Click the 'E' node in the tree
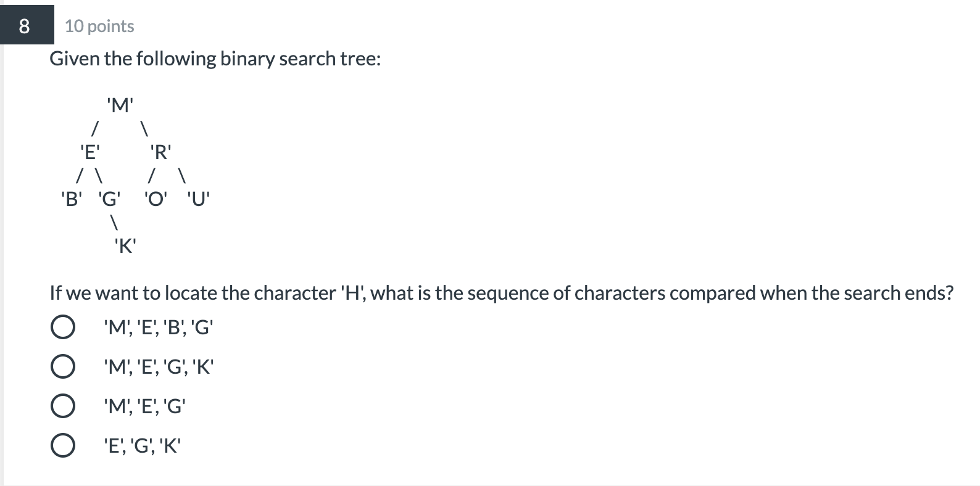Screen dimensions: 980x486 click(89, 151)
